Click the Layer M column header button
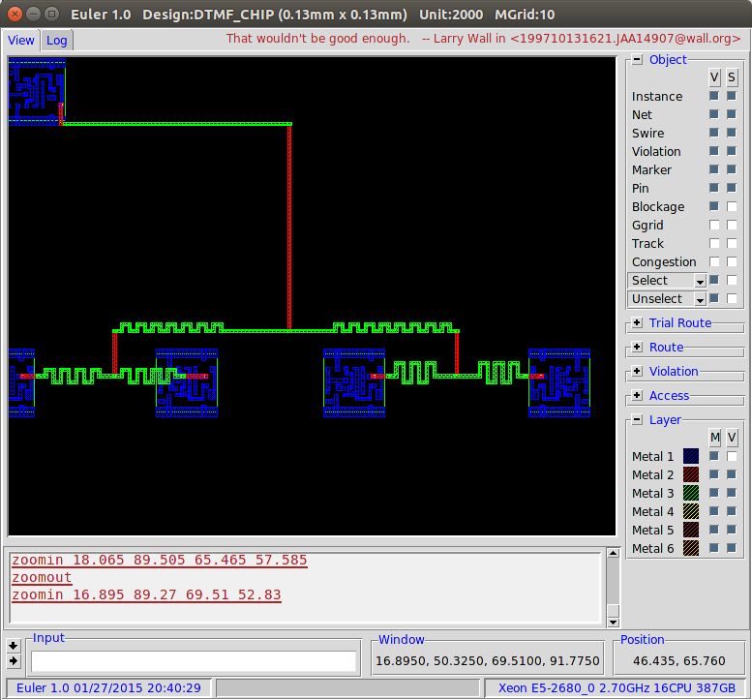The height and width of the screenshot is (700, 752). click(714, 437)
